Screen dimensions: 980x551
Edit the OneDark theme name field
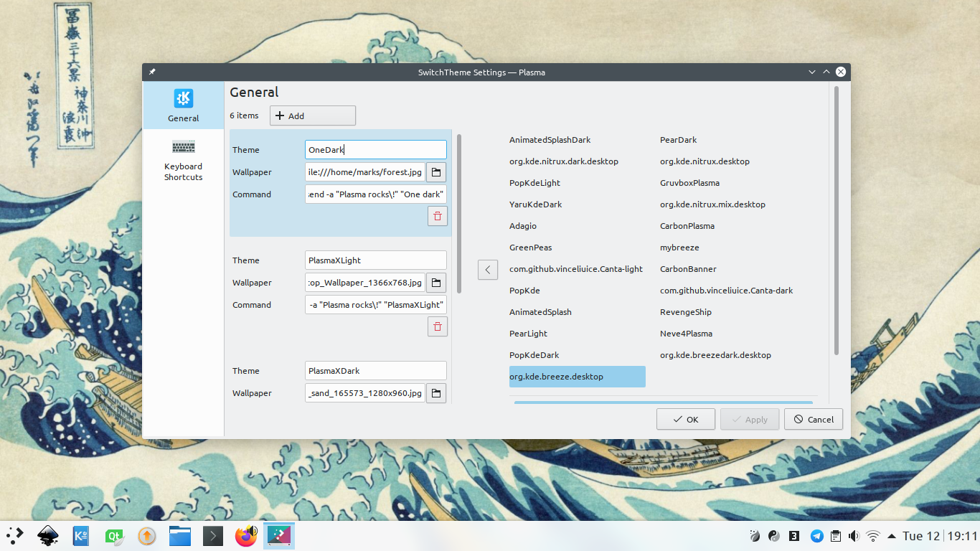pyautogui.click(x=376, y=150)
